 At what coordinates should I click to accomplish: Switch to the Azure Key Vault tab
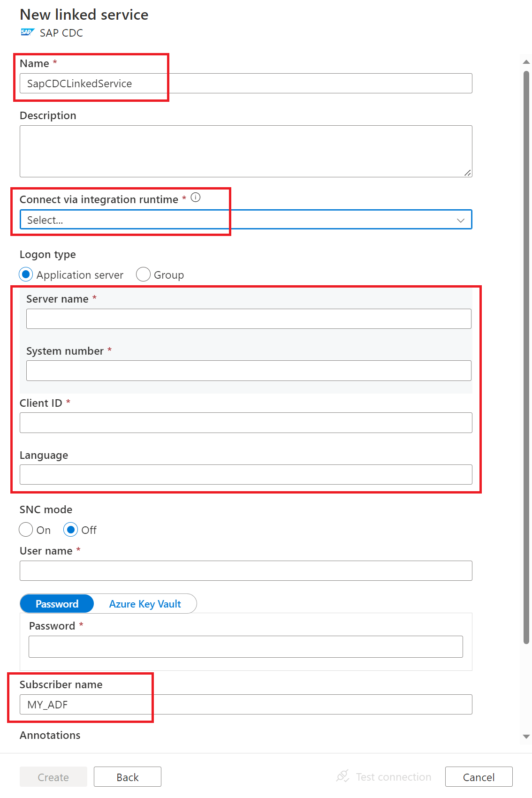tap(145, 604)
